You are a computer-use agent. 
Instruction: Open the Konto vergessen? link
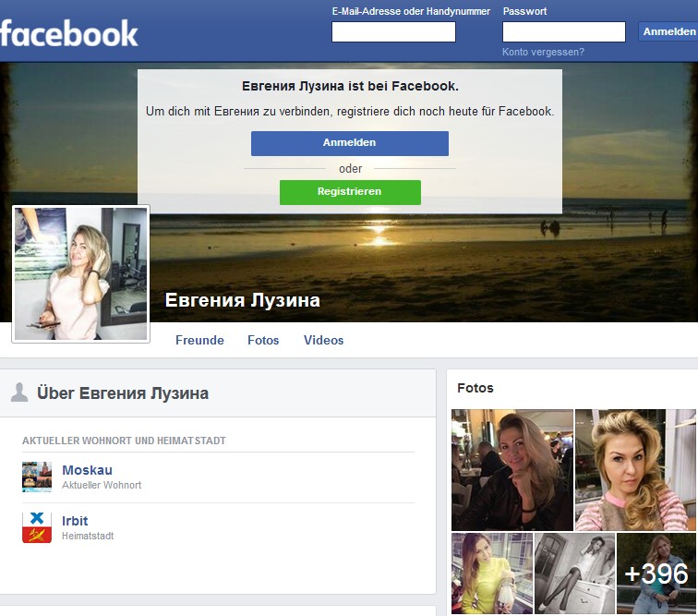pyautogui.click(x=543, y=52)
